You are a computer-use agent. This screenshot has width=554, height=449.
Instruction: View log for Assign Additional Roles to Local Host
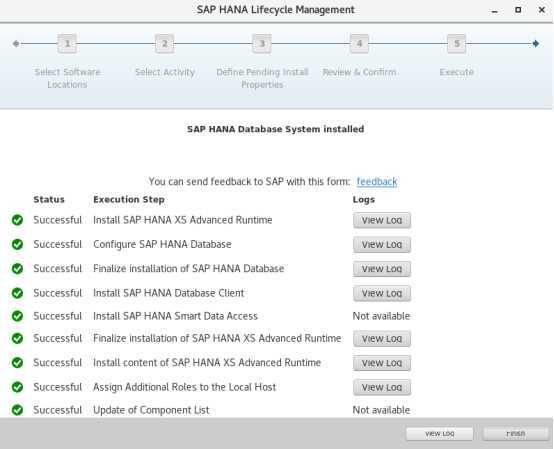pos(382,387)
